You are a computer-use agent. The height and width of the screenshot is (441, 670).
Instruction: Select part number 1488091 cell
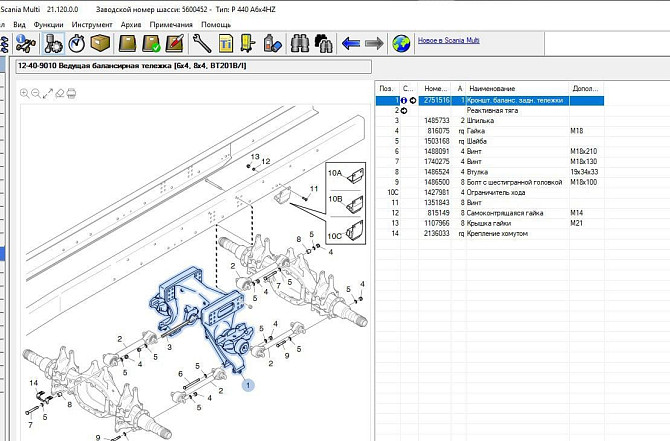436,152
